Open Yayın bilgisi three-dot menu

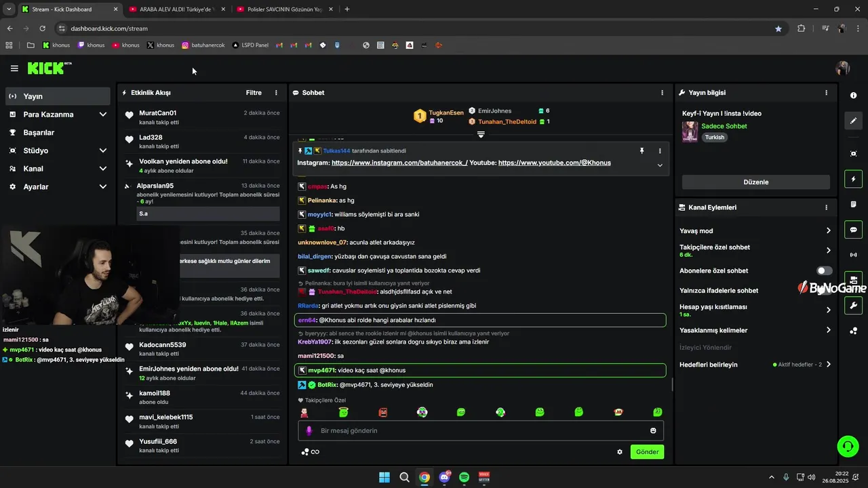click(x=826, y=93)
